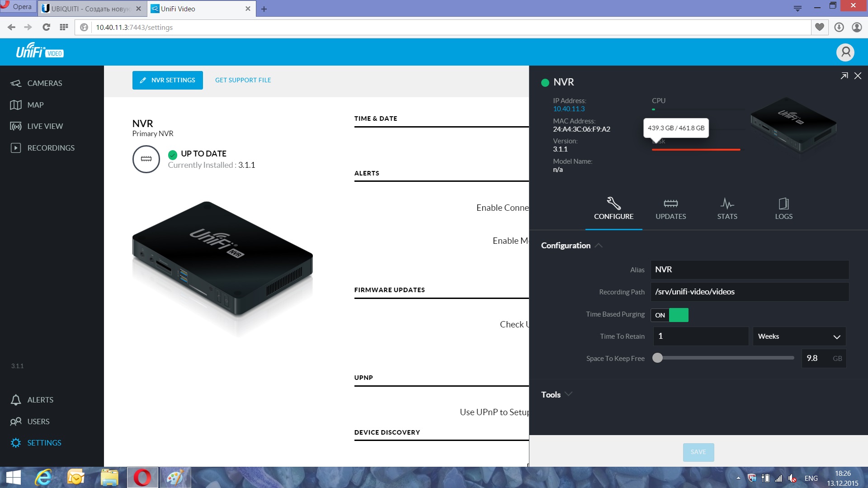Switch to the Logs tab
Image resolution: width=868 pixels, height=488 pixels.
(x=783, y=209)
